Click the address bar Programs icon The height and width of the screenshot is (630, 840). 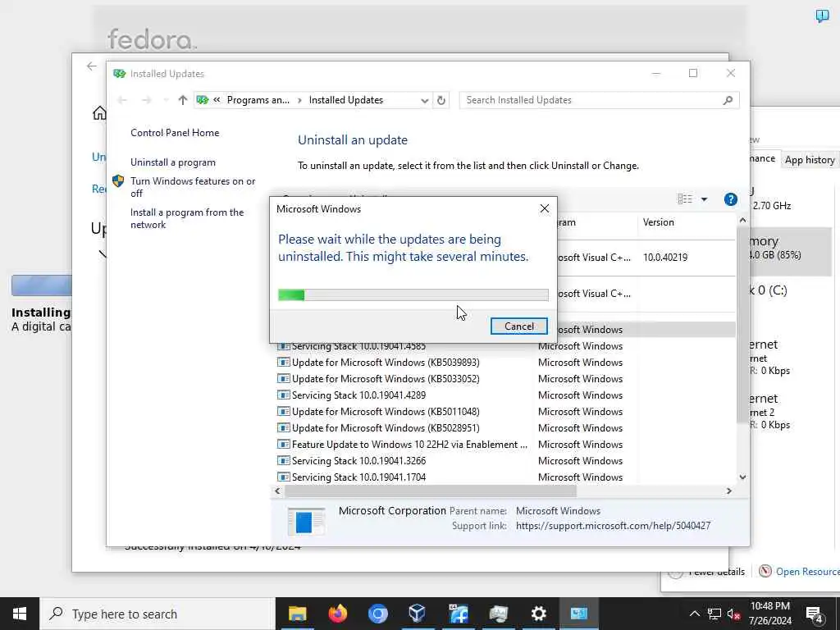(x=202, y=100)
